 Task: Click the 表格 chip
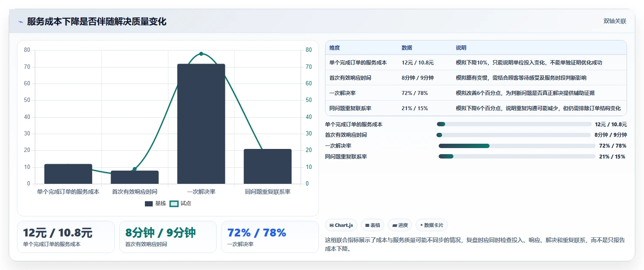tap(372, 225)
